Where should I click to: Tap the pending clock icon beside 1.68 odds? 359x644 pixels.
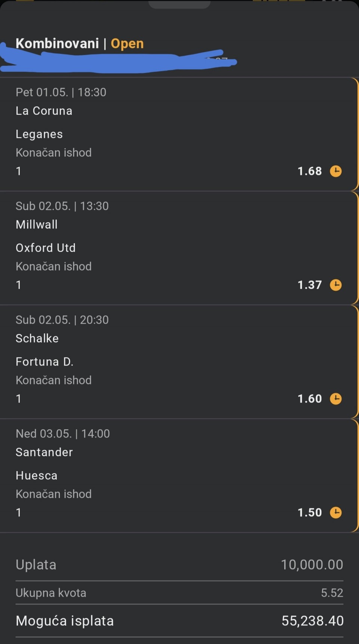coord(335,171)
